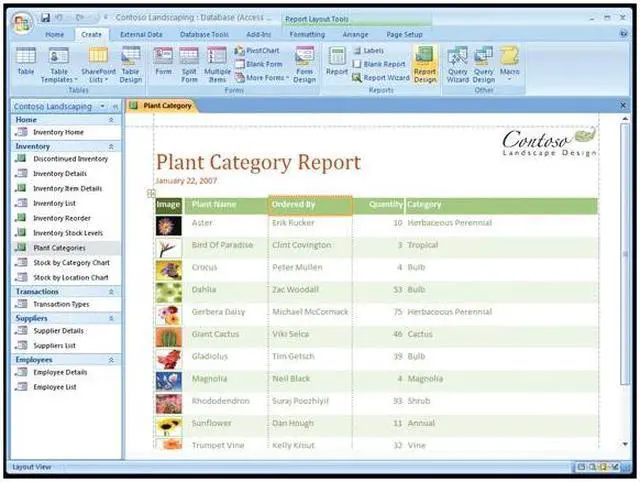Select the Ordered By column header

point(309,205)
